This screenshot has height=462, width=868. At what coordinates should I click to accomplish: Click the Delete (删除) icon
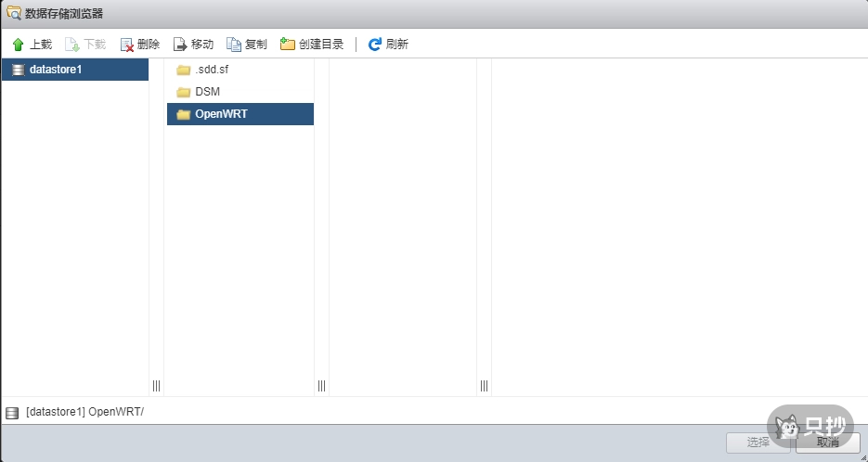pos(127,45)
